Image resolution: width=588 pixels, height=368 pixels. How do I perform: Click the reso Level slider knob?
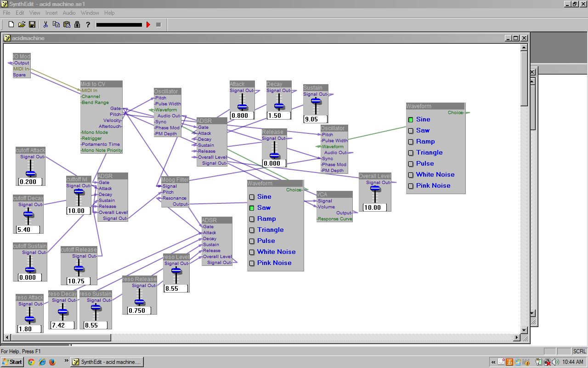click(176, 270)
